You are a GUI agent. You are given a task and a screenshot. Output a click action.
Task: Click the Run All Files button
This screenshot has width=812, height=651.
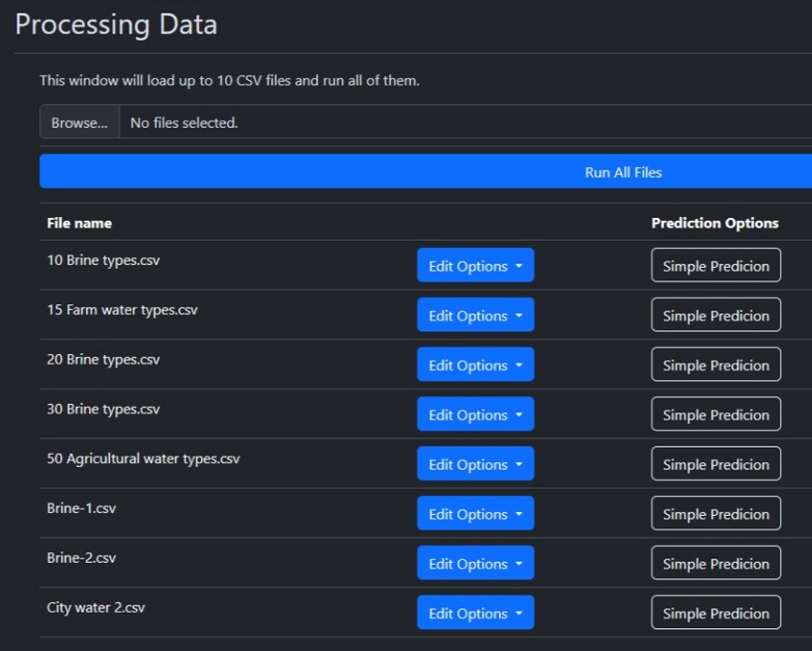click(426, 172)
